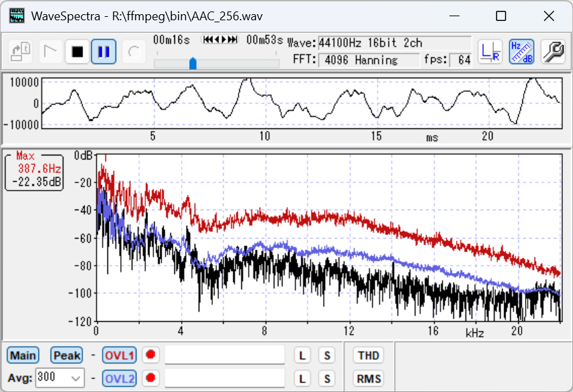This screenshot has width=573, height=392.
Task: Close the WaveSpectra window
Action: tap(549, 16)
